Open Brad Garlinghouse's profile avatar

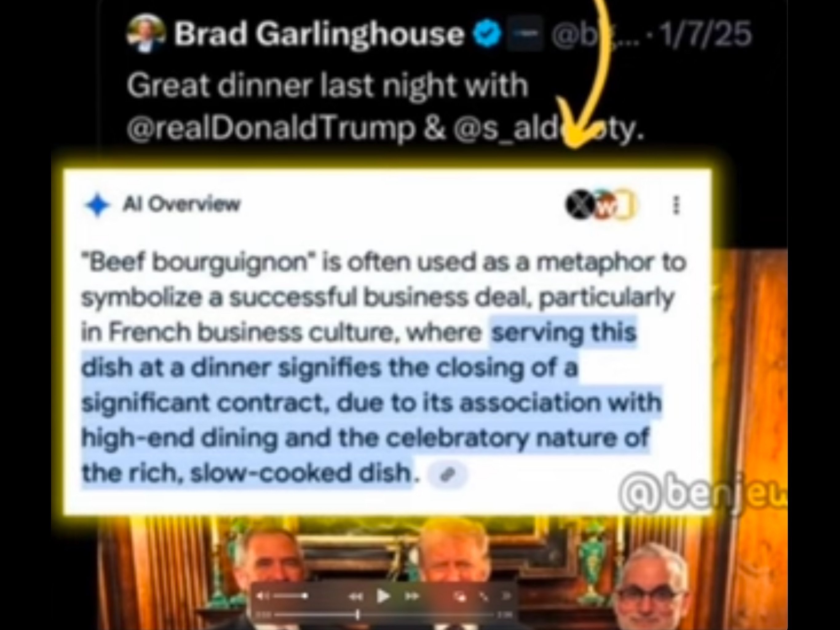click(x=146, y=34)
